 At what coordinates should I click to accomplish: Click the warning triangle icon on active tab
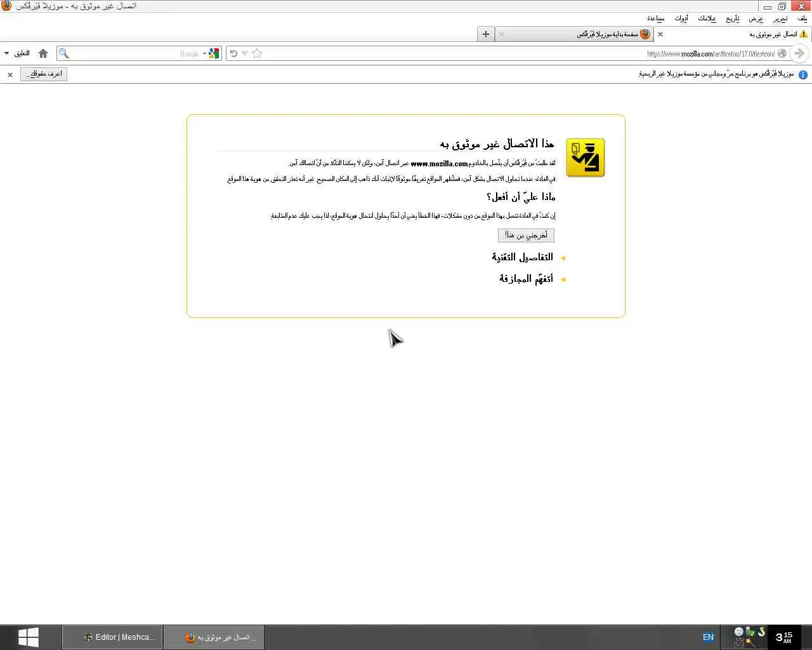[804, 34]
